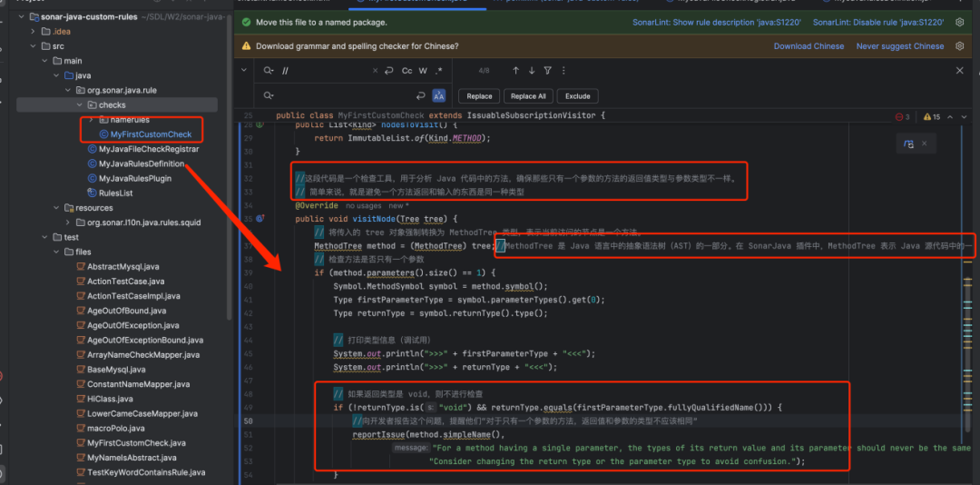Image resolution: width=980 pixels, height=485 pixels.
Task: Click the Replace All button
Action: pos(528,95)
